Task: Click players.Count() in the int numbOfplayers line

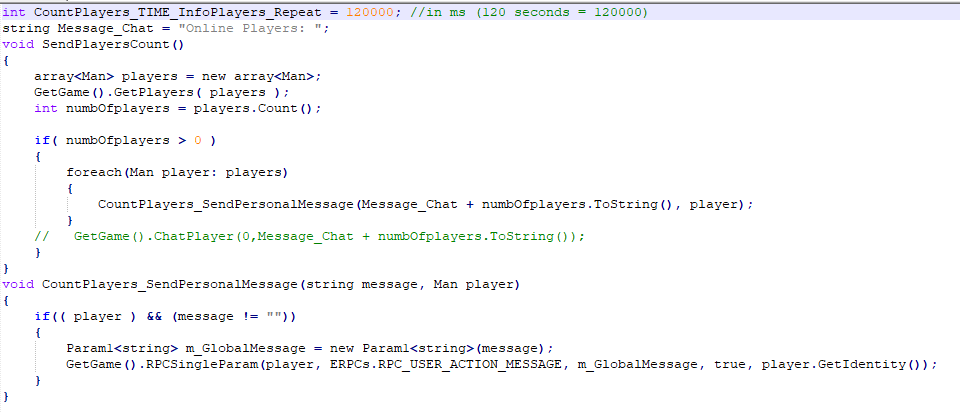Action: pos(253,108)
